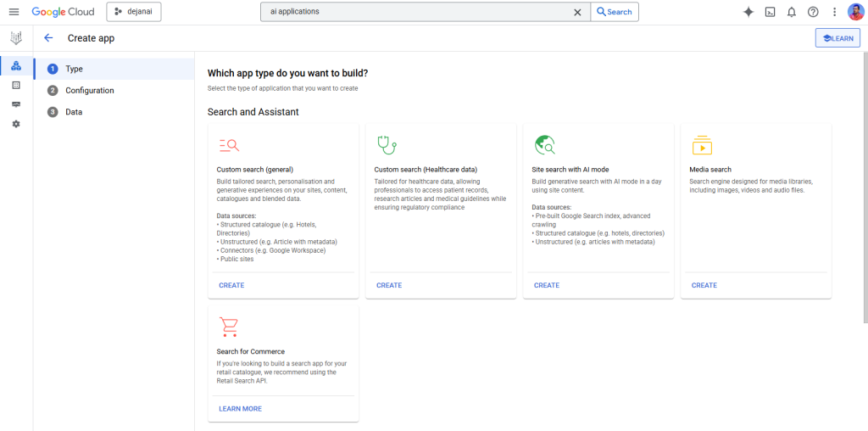868x431 pixels.
Task: Open the three-dot more options menu
Action: click(835, 12)
